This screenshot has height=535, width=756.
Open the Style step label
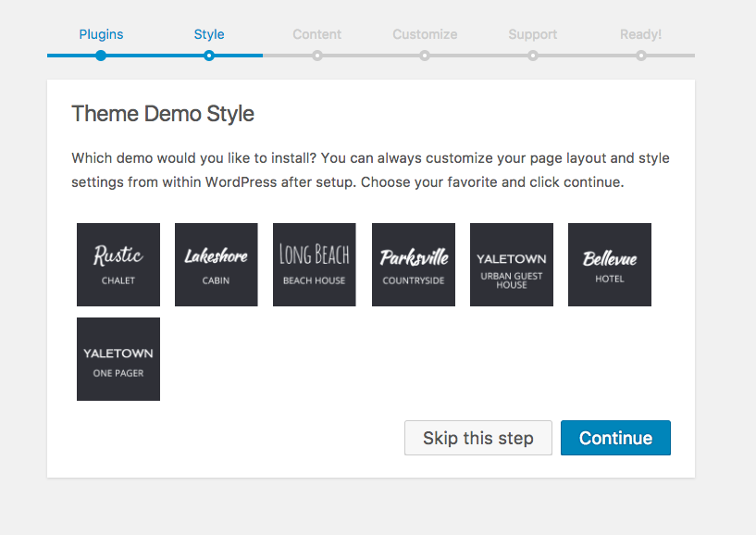pos(209,34)
